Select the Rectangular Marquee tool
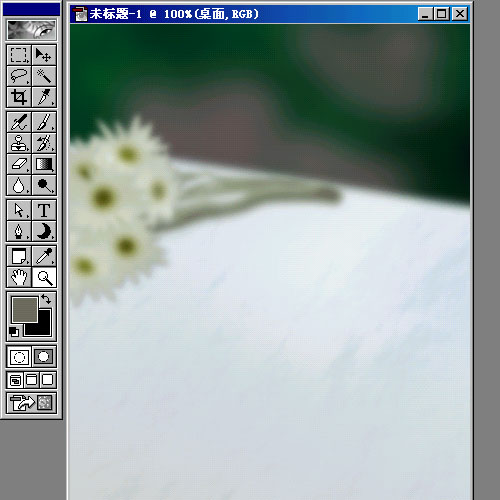The height and width of the screenshot is (500, 500). 19,54
